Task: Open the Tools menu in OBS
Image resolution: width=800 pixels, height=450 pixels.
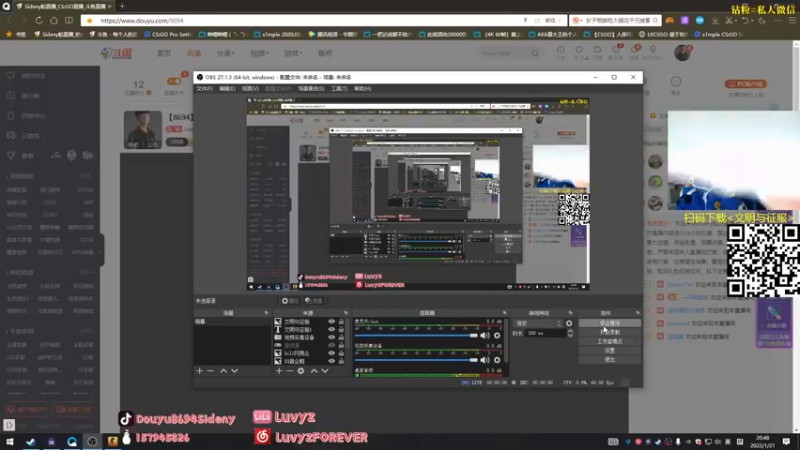Action: coord(339,89)
